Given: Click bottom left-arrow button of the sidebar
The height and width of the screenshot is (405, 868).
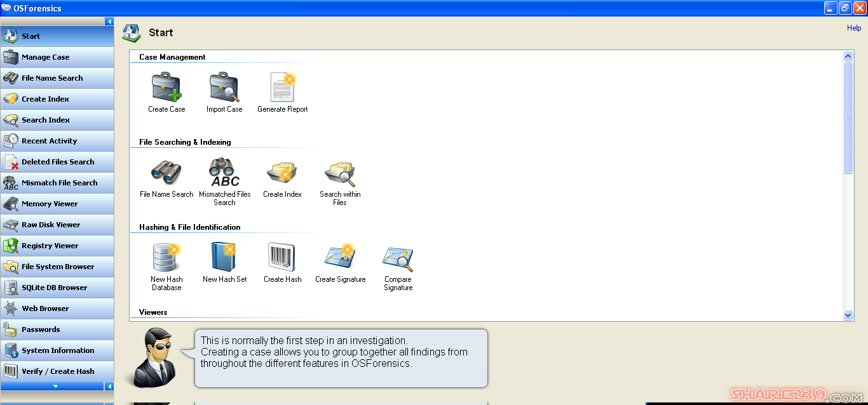Looking at the screenshot, I should click(109, 386).
